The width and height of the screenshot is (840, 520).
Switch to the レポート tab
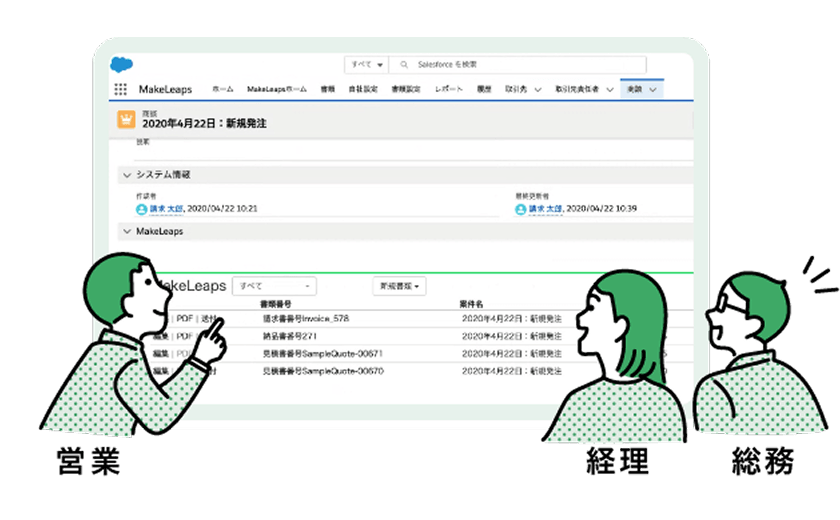click(x=448, y=89)
